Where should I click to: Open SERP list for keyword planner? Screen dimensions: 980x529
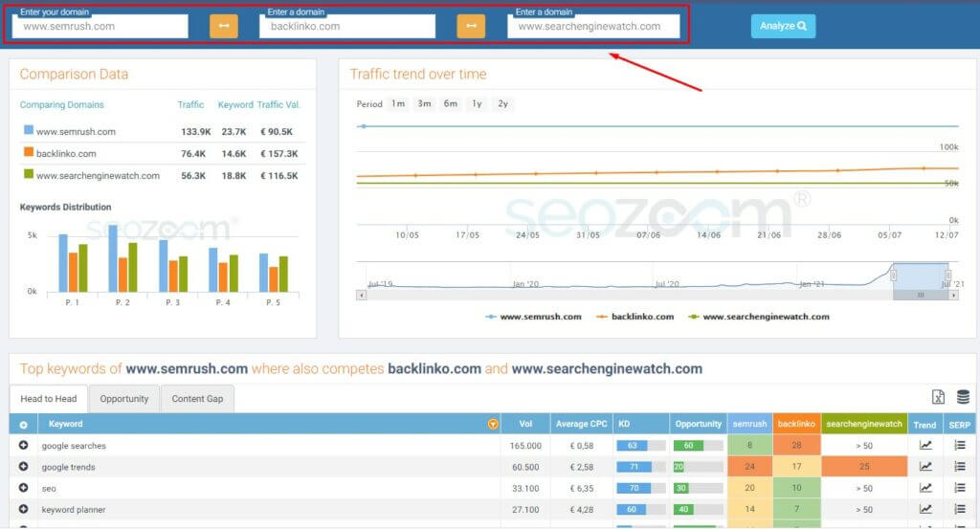pos(960,510)
